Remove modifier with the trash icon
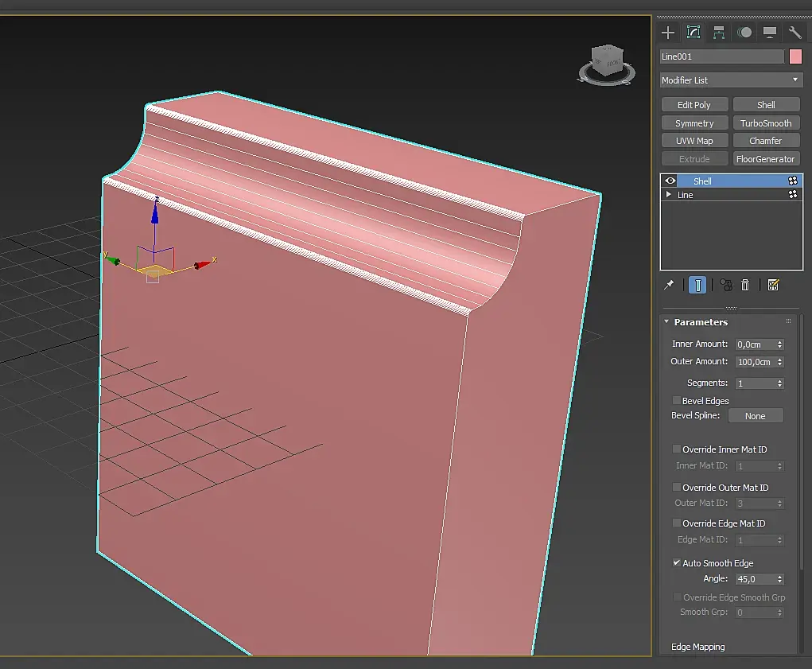The image size is (812, 669). pos(745,285)
